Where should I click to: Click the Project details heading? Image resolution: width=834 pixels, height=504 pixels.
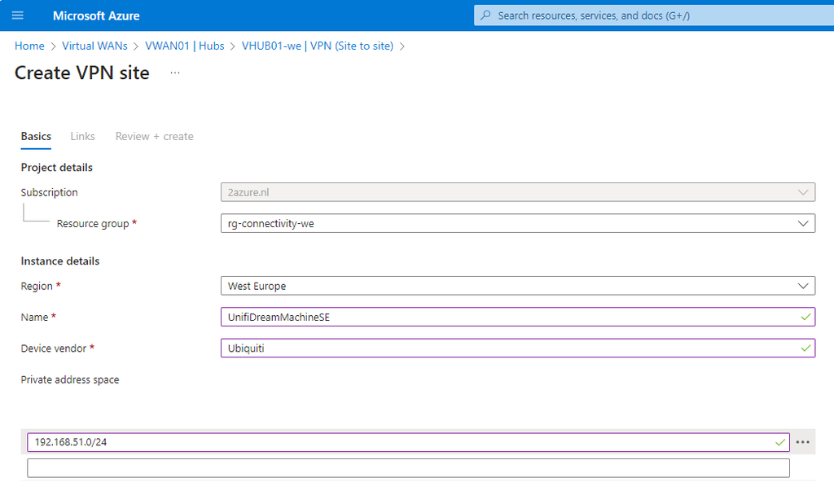[x=57, y=167]
